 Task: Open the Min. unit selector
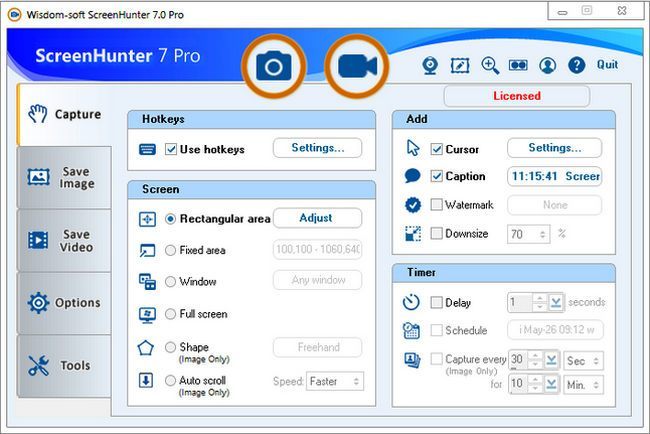583,385
